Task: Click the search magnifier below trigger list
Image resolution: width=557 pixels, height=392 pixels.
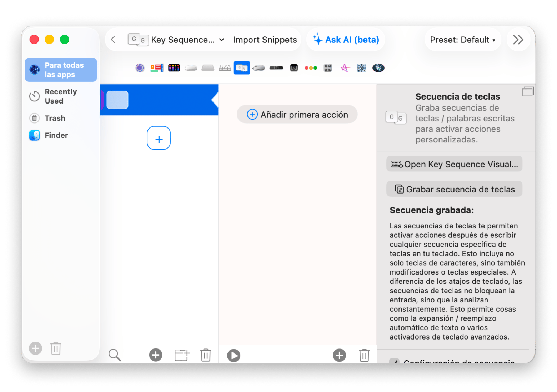Action: 115,355
